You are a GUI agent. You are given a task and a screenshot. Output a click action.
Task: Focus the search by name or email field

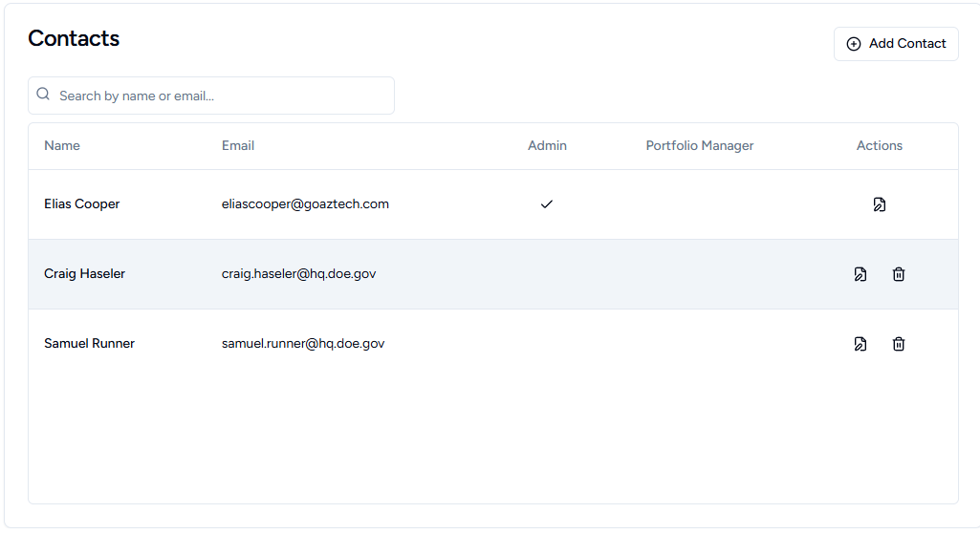pyautogui.click(x=220, y=96)
